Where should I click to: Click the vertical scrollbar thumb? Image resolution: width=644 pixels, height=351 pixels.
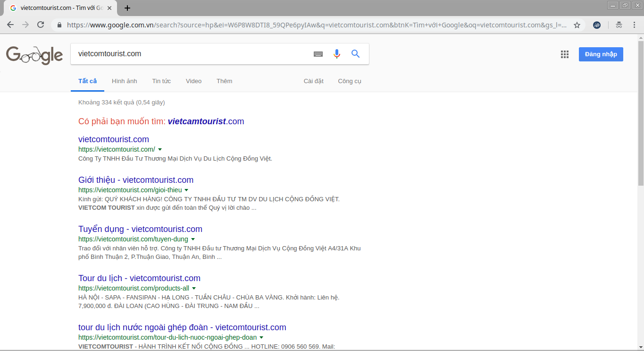pyautogui.click(x=641, y=113)
